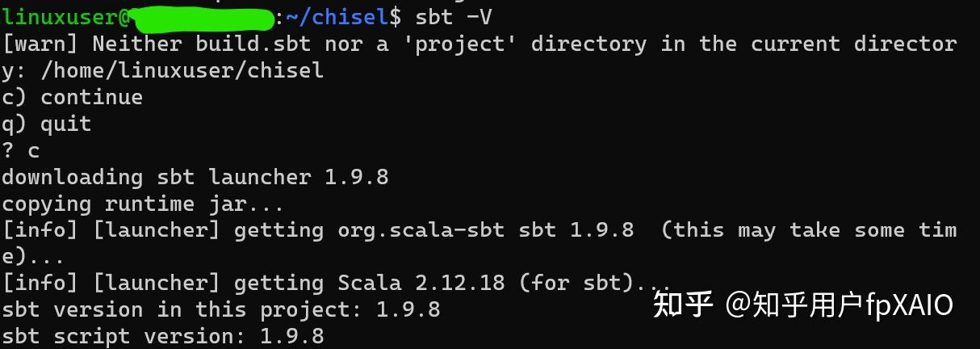
Task: Click the org.scala-sbt text
Action: 421,230
